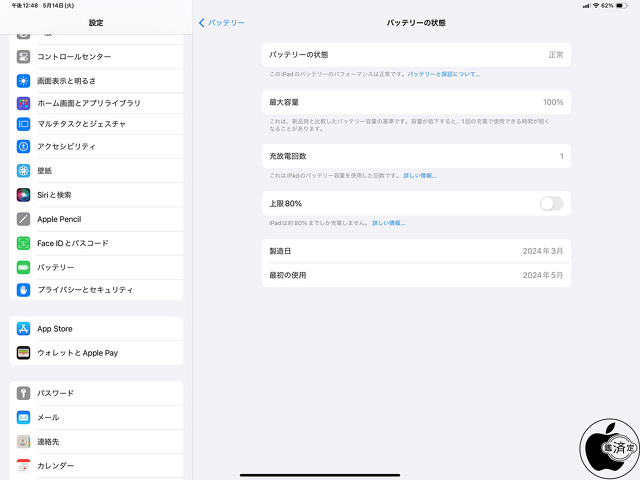Open 連絡先 settings
This screenshot has width=640, height=480.
(x=96, y=442)
